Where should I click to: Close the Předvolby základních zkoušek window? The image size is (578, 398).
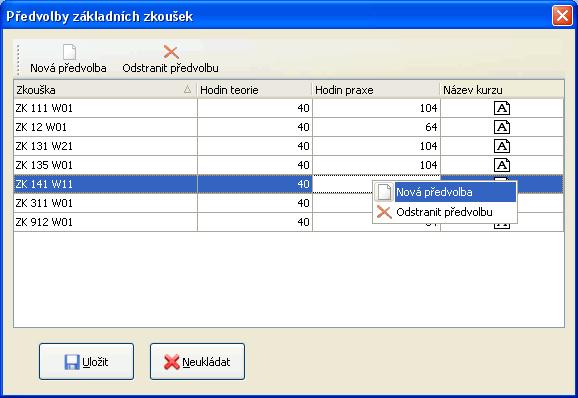pyautogui.click(x=562, y=16)
